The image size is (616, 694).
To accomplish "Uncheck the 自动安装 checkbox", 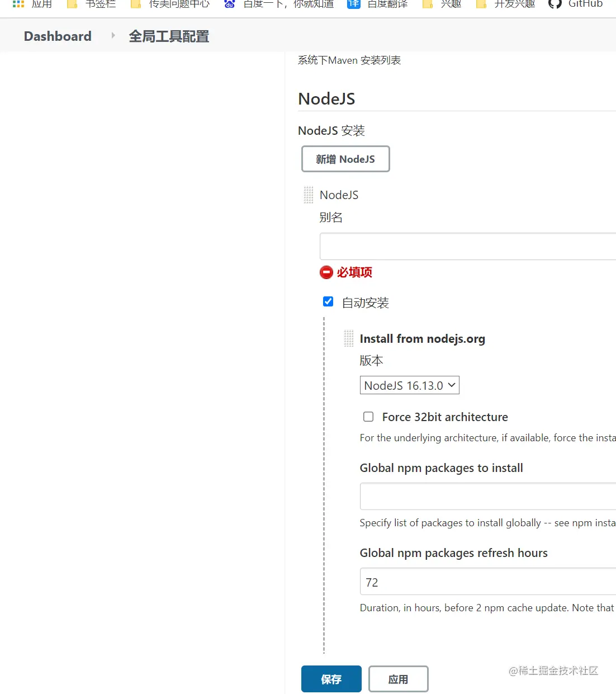I will pos(328,302).
